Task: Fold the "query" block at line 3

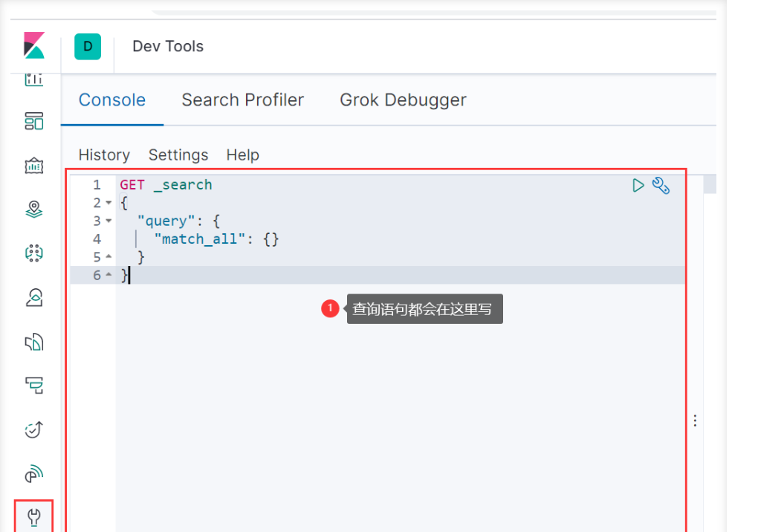Action: (109, 221)
